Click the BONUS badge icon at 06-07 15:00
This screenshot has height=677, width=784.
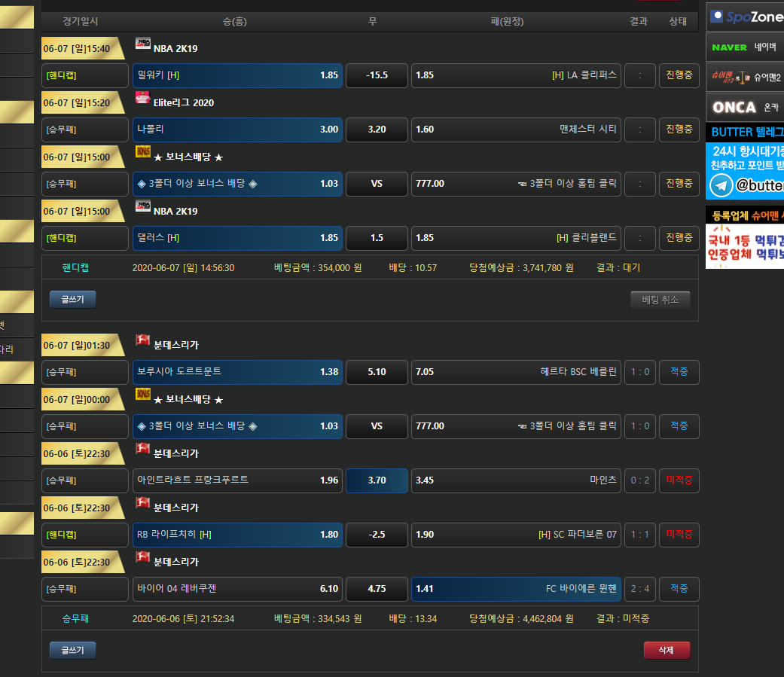143,152
